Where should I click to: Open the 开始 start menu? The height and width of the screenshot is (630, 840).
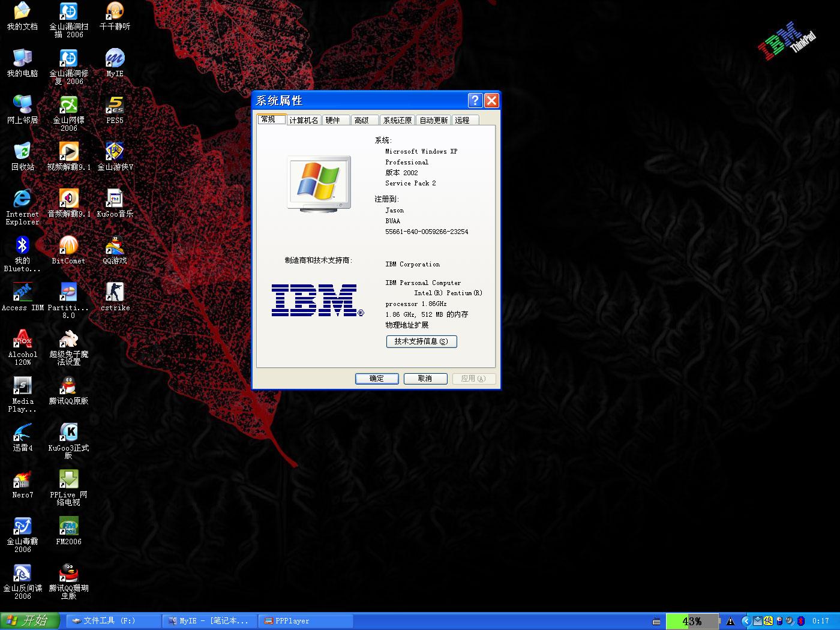click(30, 621)
